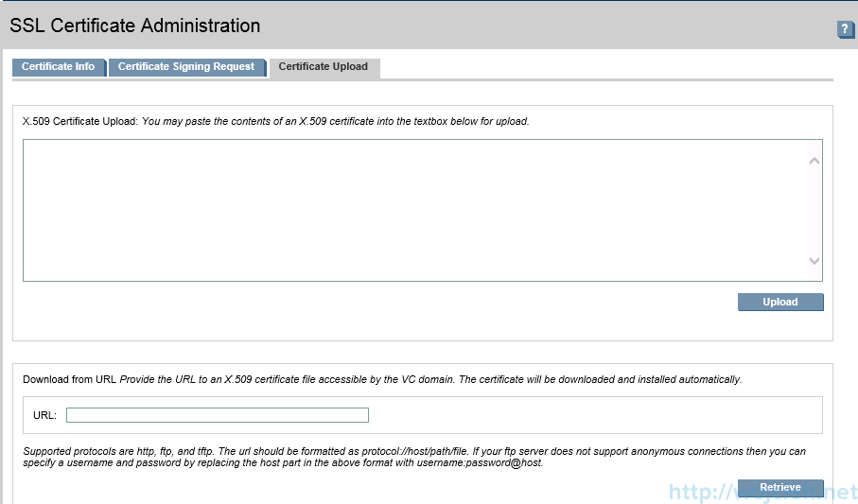Select the Certificate Upload tab
The height and width of the screenshot is (504, 858).
tap(324, 67)
